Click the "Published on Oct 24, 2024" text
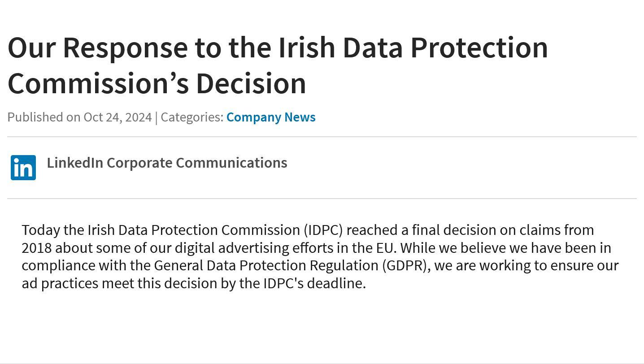This screenshot has height=364, width=644. tap(79, 117)
